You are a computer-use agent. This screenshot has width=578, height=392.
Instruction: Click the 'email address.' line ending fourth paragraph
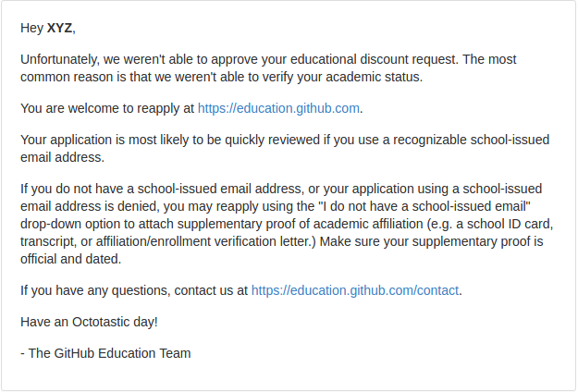[63, 157]
